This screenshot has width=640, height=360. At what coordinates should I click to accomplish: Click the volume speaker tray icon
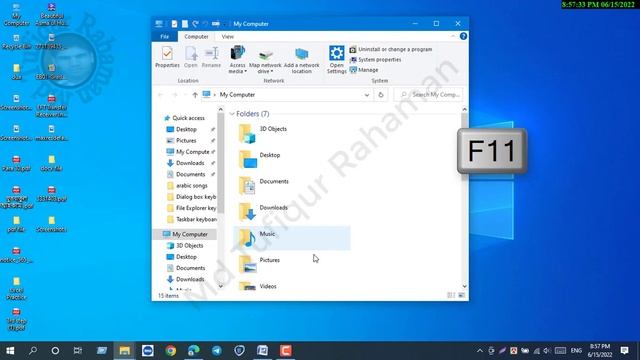(x=547, y=351)
